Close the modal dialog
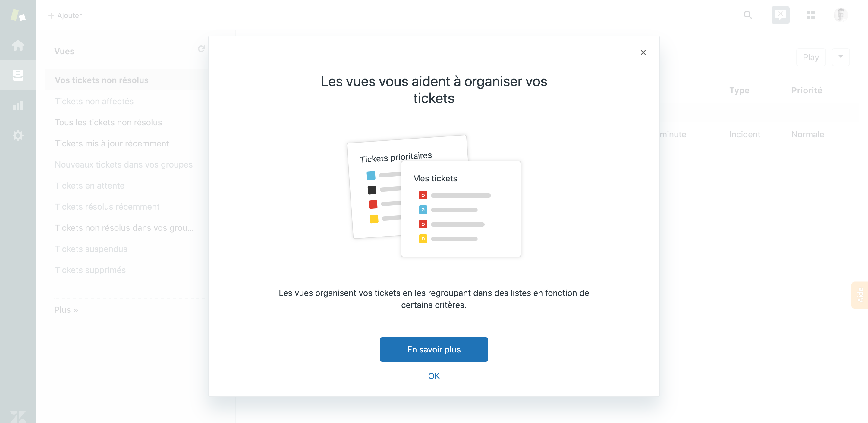 click(643, 53)
